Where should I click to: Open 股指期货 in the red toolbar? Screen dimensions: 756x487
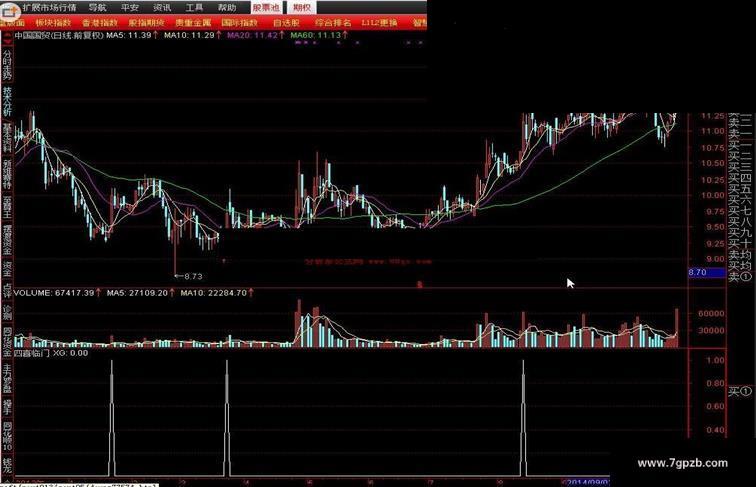[147, 23]
